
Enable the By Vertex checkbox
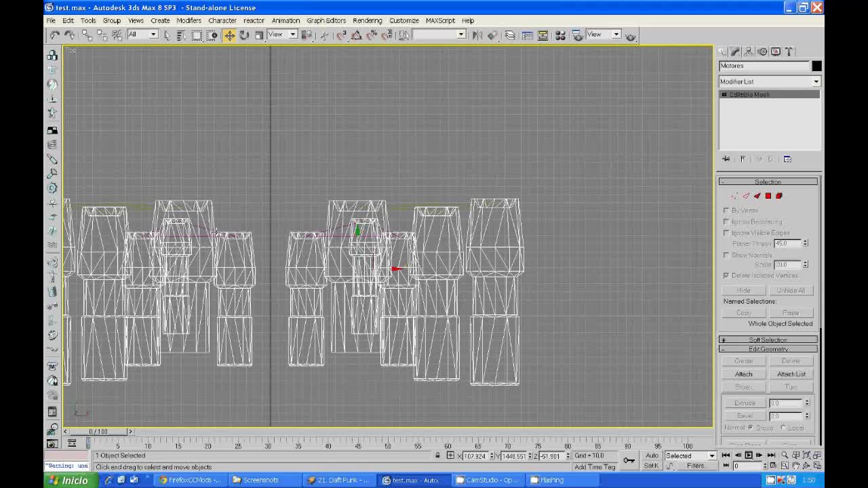coord(726,211)
